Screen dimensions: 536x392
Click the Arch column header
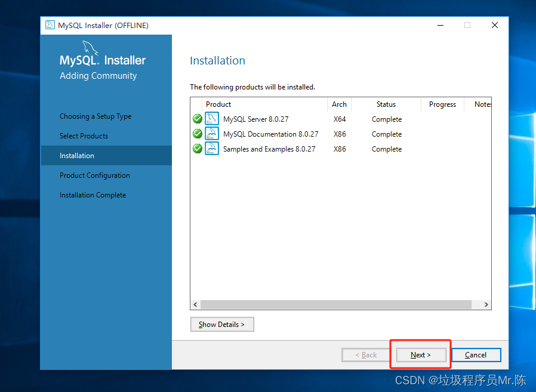coord(339,104)
